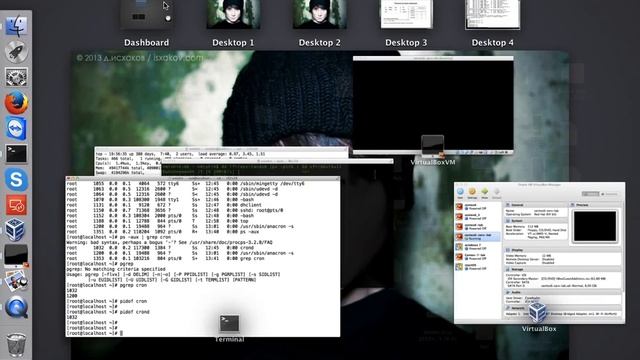The height and width of the screenshot is (360, 640).
Task: Click green Show arrow in VirtualBox toolbar
Action: [484, 193]
